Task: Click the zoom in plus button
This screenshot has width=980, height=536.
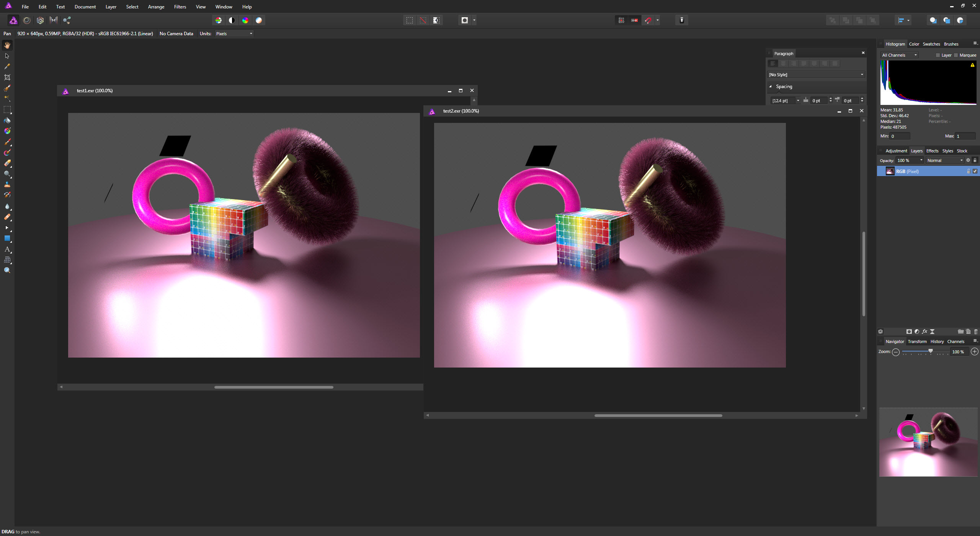Action: click(975, 351)
